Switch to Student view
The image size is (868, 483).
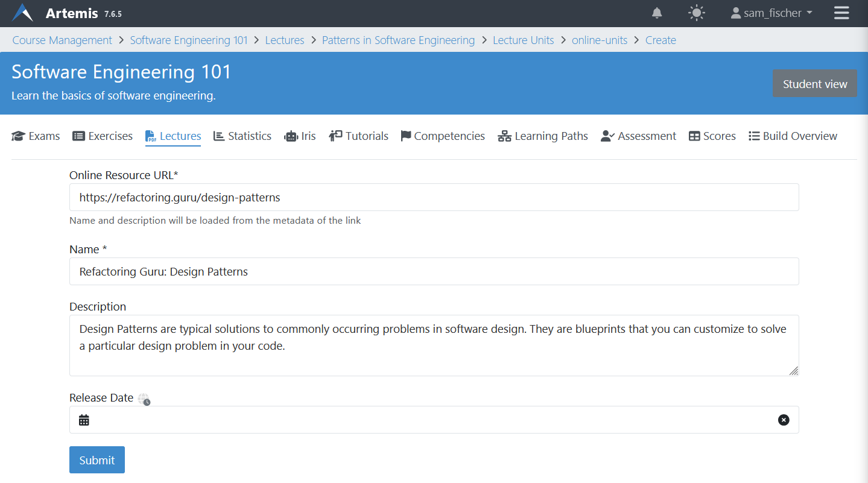(x=814, y=83)
